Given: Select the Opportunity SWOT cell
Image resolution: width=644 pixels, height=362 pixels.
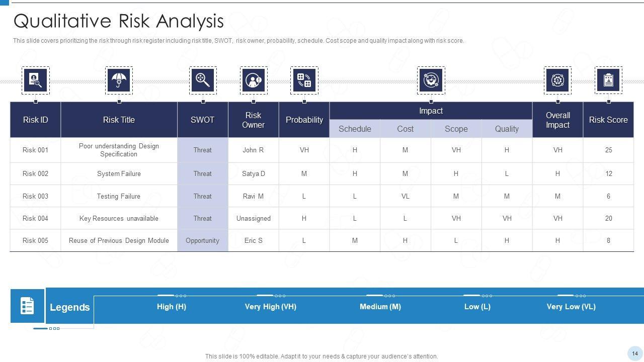Looking at the screenshot, I should [x=203, y=240].
